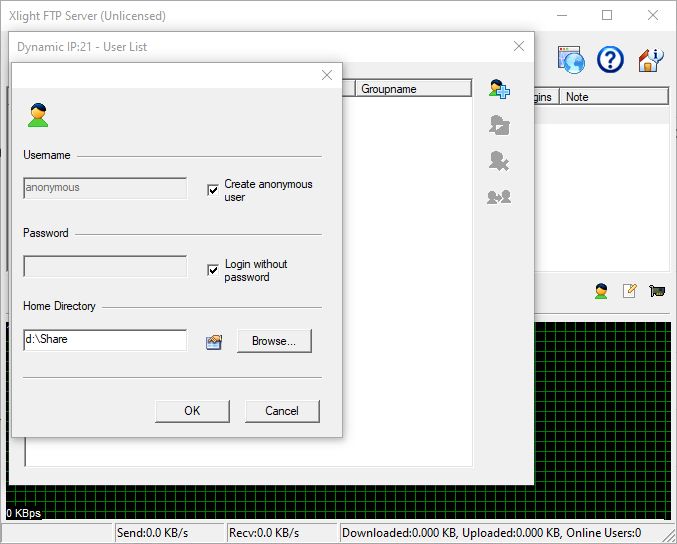Click the OK button
Viewport: 677px width, 544px height.
tap(192, 411)
